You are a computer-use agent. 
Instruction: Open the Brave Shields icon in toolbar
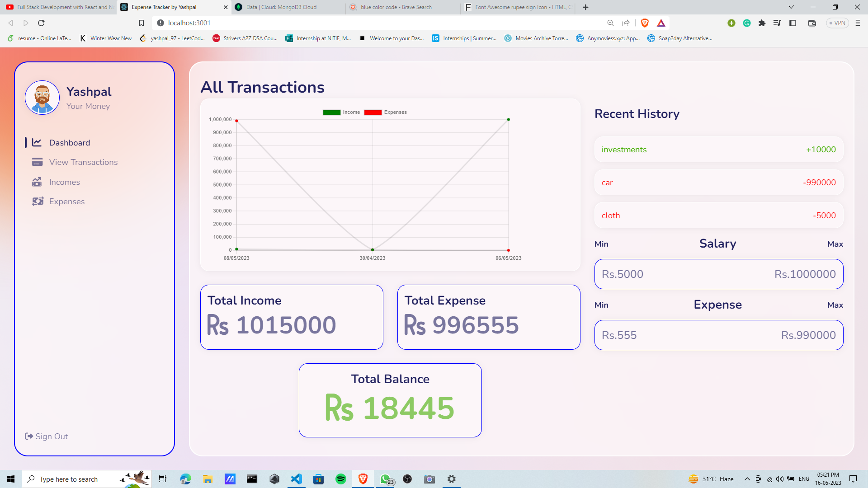point(645,23)
